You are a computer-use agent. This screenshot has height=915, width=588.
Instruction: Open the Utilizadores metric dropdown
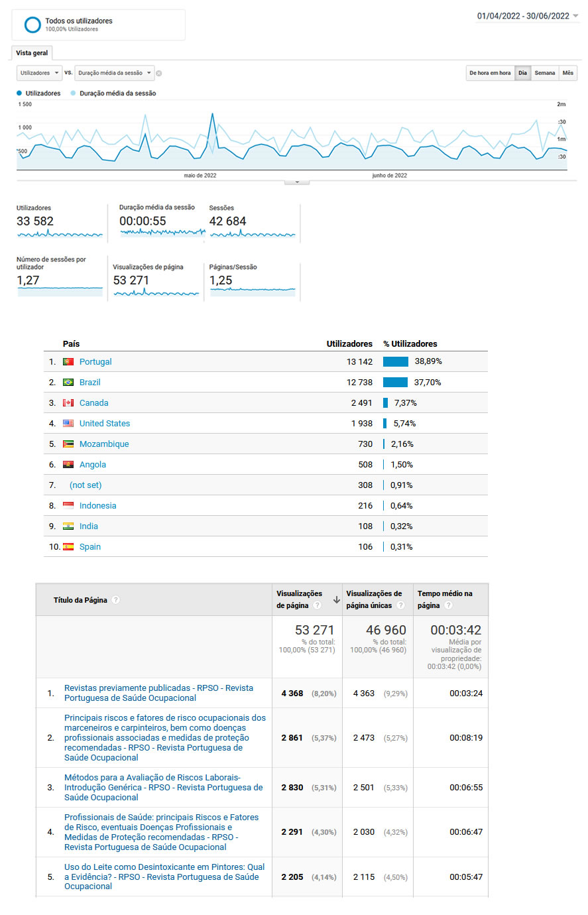[x=39, y=73]
